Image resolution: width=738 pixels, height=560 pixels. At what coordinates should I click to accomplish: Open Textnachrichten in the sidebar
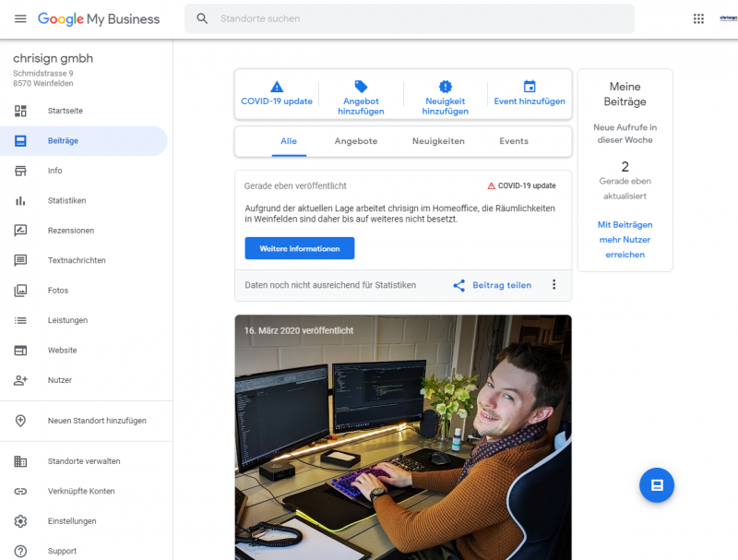(x=84, y=260)
